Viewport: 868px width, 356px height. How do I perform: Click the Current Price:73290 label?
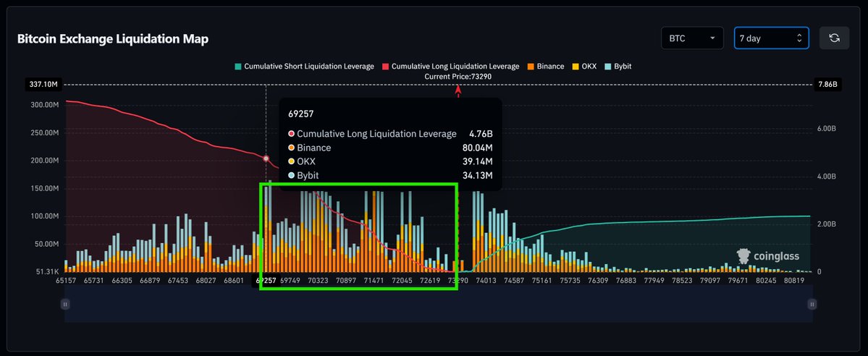tap(457, 76)
